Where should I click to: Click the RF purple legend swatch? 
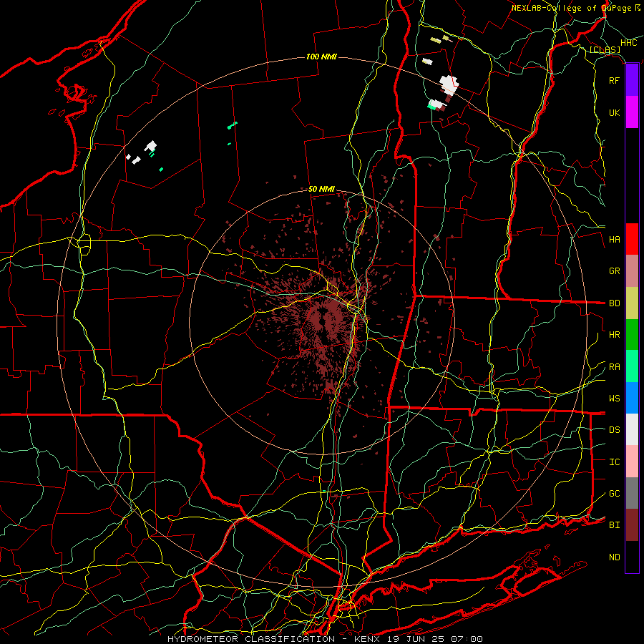632,80
